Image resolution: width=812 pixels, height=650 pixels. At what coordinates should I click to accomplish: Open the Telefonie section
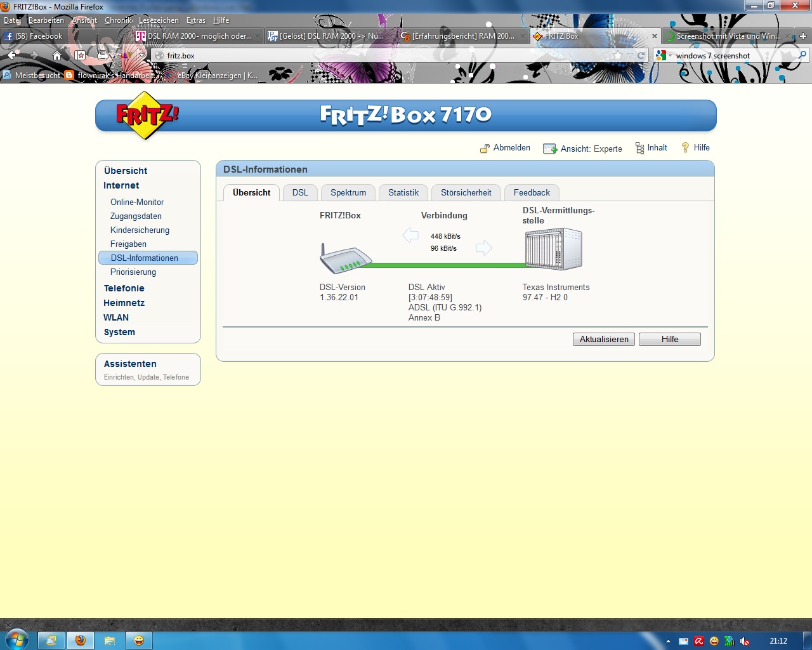(124, 288)
